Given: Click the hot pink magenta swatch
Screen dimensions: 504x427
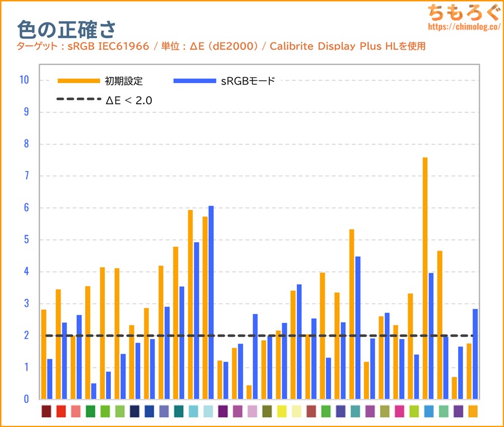Looking at the screenshot, I should click(399, 412).
